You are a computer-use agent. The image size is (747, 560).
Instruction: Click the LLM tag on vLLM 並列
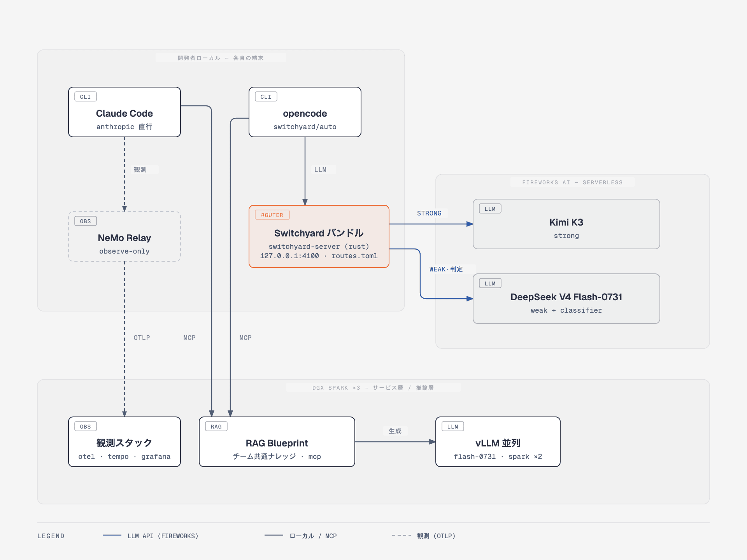(453, 426)
